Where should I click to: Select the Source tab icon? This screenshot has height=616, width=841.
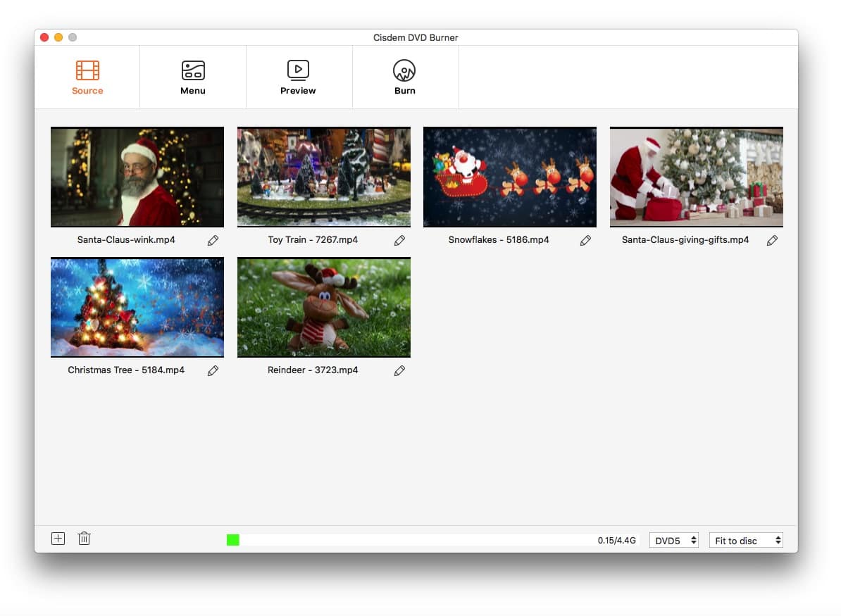click(87, 69)
